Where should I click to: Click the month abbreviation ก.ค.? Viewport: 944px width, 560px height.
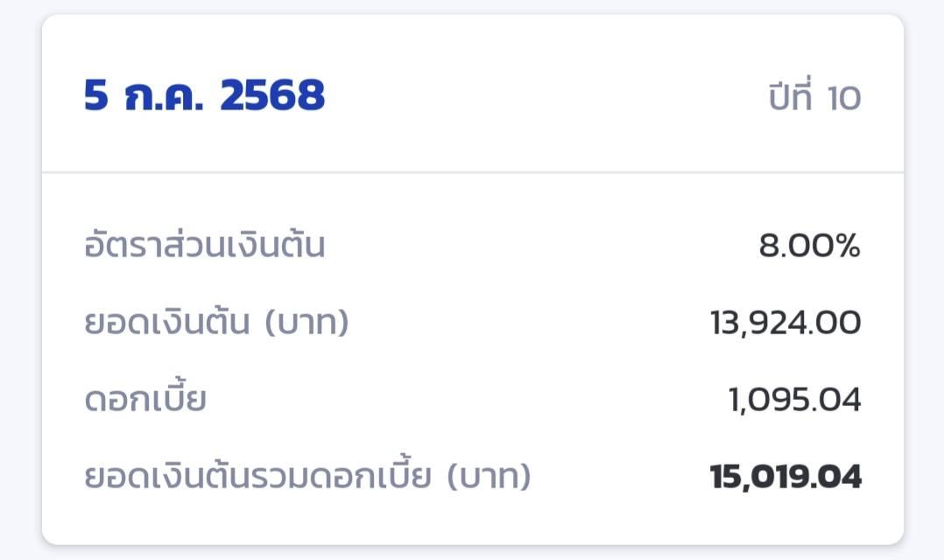click(164, 96)
